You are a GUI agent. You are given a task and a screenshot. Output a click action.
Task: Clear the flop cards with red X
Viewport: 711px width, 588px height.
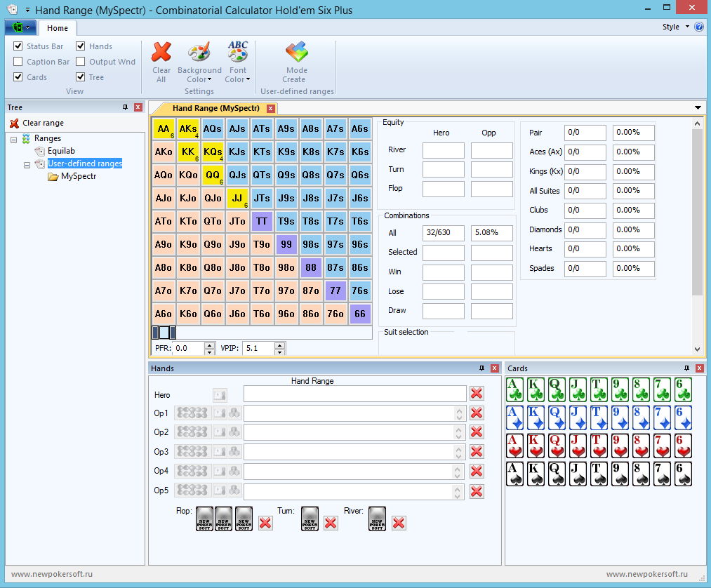click(x=265, y=523)
